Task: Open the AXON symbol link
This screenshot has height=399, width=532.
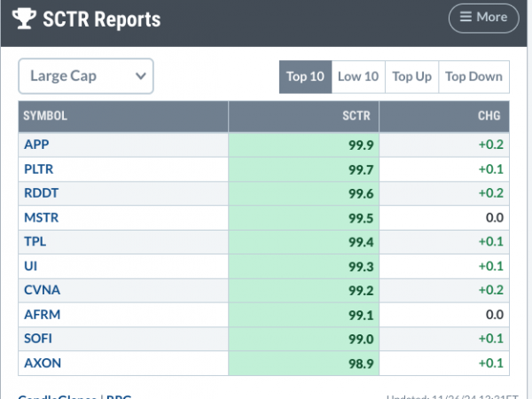Action: point(43,363)
